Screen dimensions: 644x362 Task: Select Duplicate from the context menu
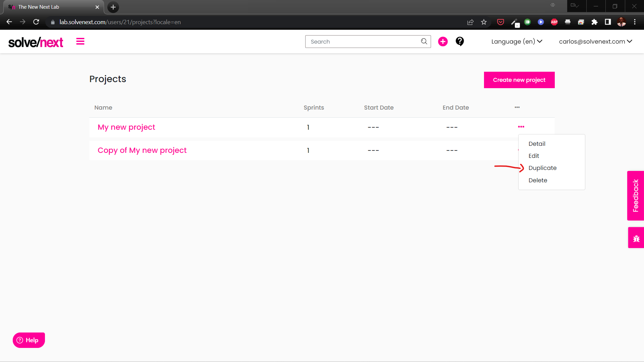[542, 168]
